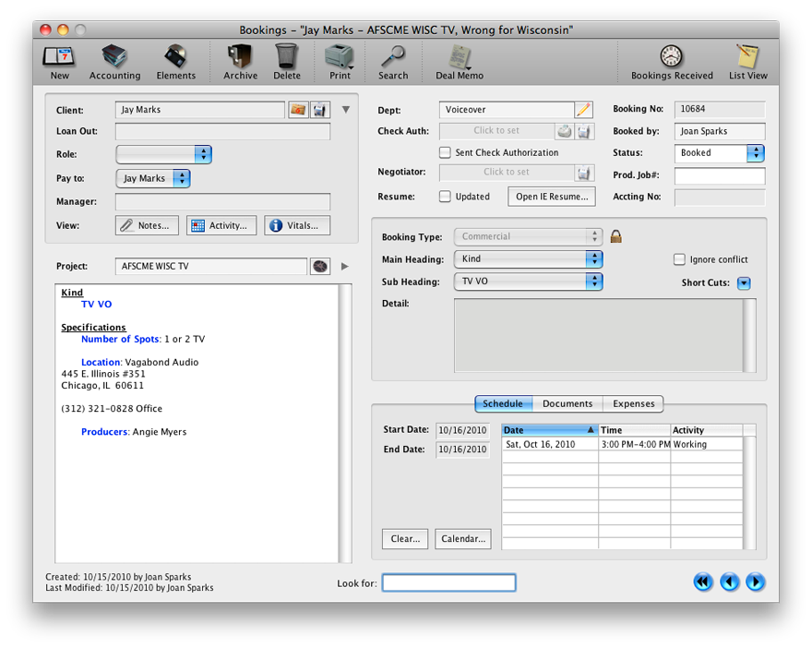Click the Clear schedule button
The width and height of the screenshot is (812, 648).
405,539
